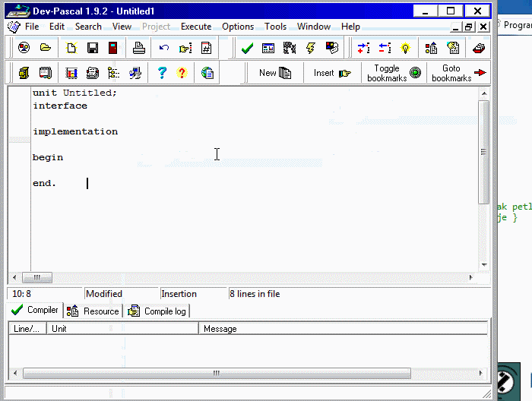Screen dimensions: 532x401
Task: Click the floppy disk save icon
Action: coord(93,48)
